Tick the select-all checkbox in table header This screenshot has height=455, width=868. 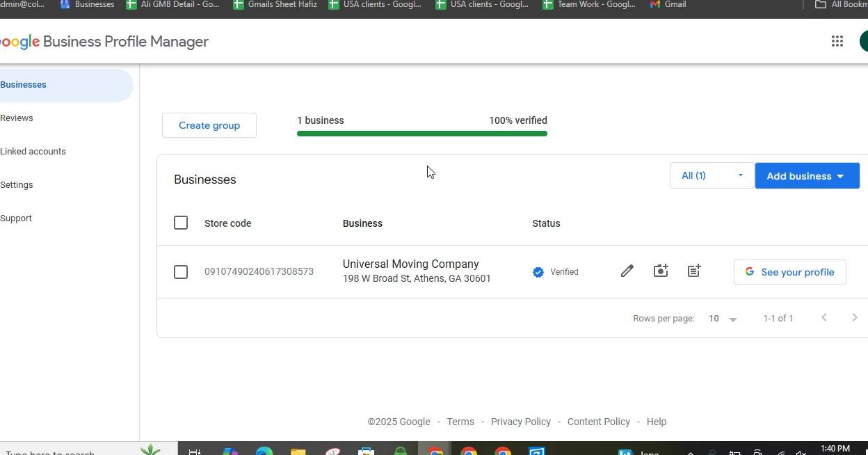pos(181,223)
